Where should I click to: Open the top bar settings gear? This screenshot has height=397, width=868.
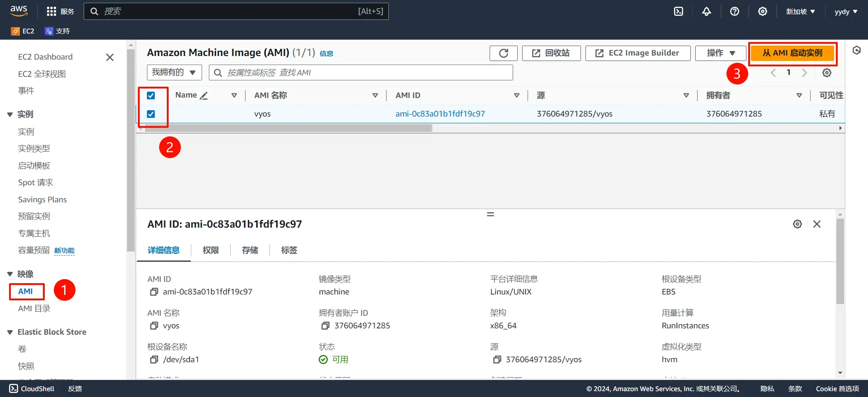[763, 11]
